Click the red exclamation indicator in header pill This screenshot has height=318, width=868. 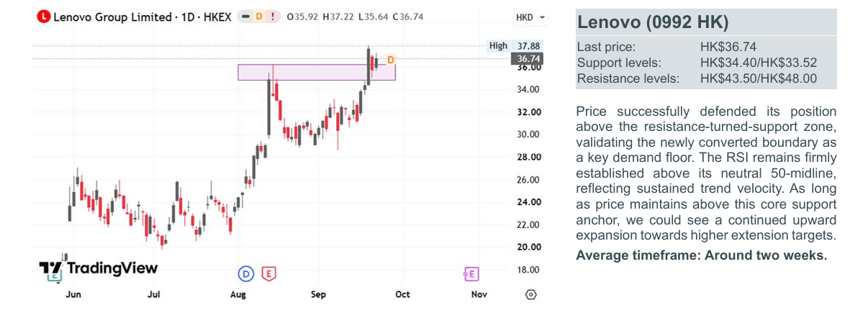click(x=272, y=17)
